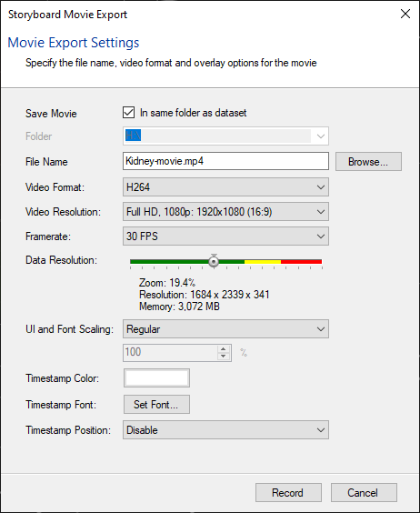This screenshot has width=420, height=513.
Task: Open the Video Format H264 dropdown
Action: (225, 187)
